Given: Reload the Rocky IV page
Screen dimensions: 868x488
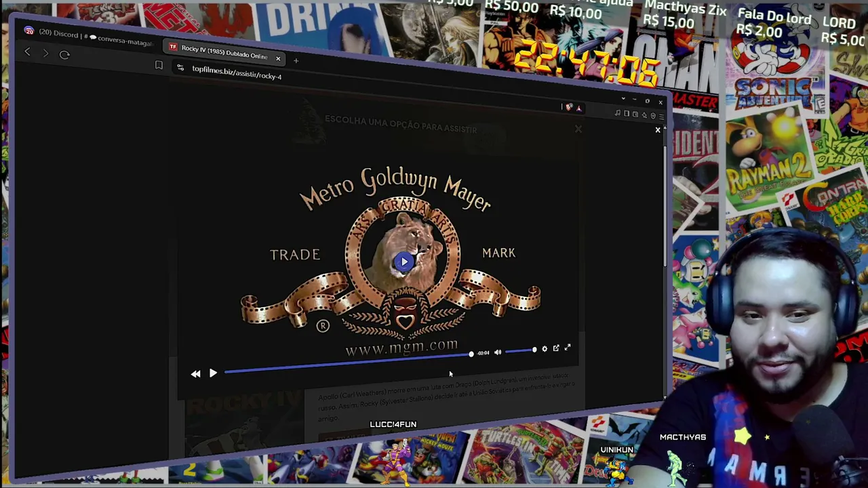Looking at the screenshot, I should 64,54.
